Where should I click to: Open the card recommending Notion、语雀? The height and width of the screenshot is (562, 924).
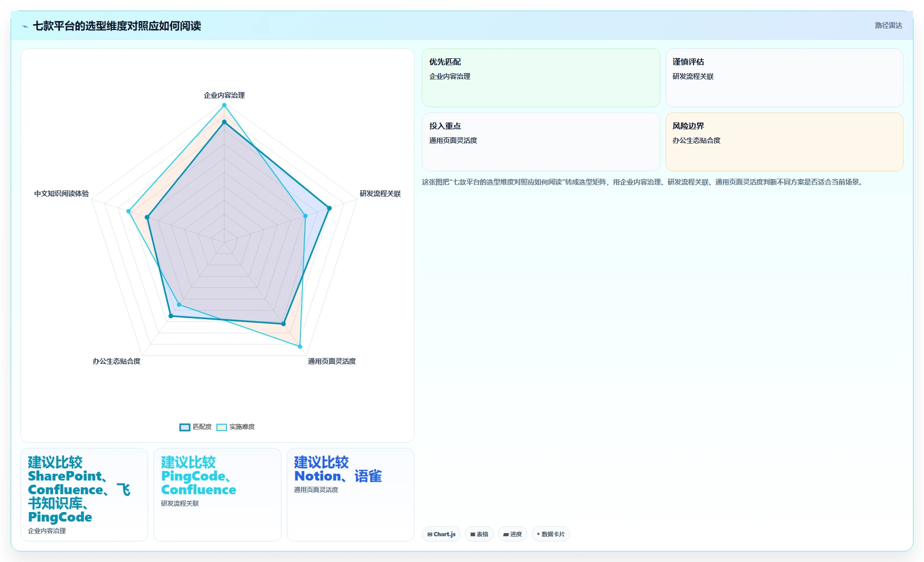click(350, 494)
